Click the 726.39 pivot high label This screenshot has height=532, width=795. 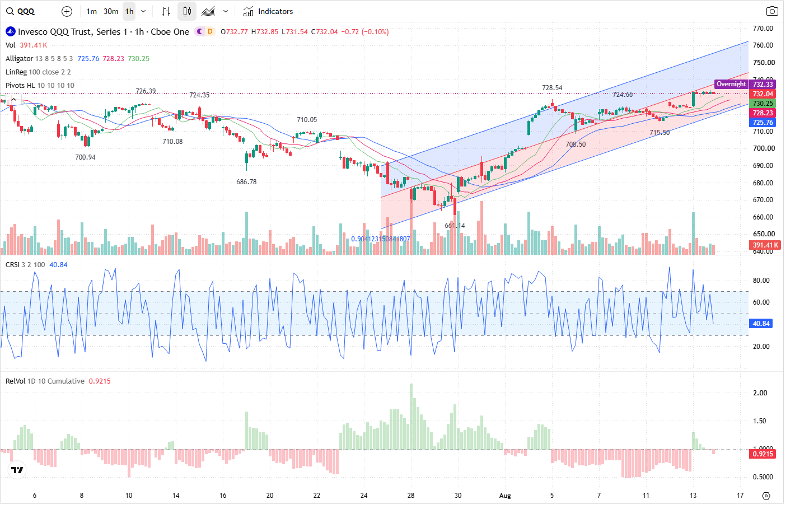[x=146, y=91]
